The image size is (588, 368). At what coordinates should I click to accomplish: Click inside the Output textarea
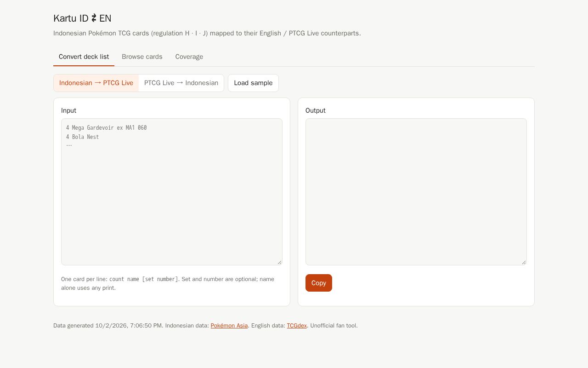coord(416,192)
